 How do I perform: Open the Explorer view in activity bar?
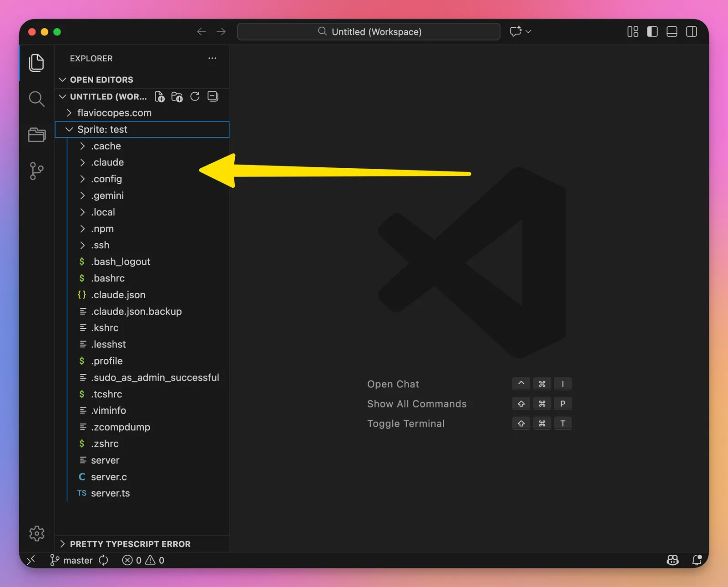[x=36, y=63]
